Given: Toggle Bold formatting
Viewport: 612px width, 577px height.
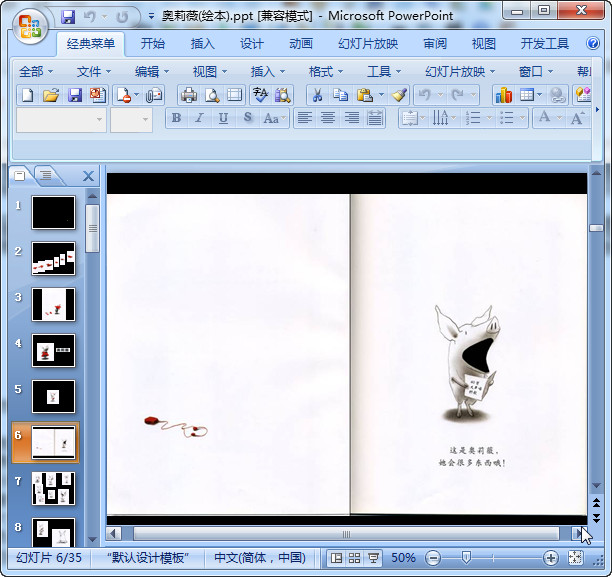Looking at the screenshot, I should [x=176, y=118].
